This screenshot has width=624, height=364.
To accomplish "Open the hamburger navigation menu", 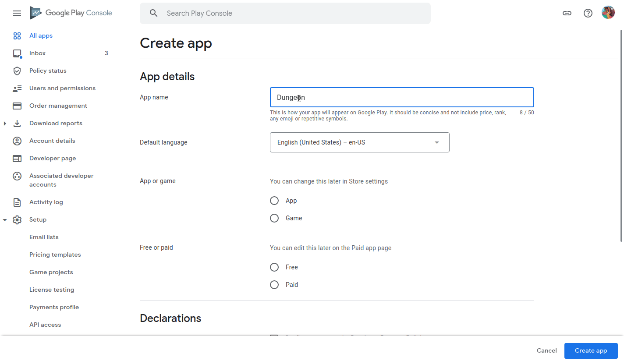I will point(17,13).
